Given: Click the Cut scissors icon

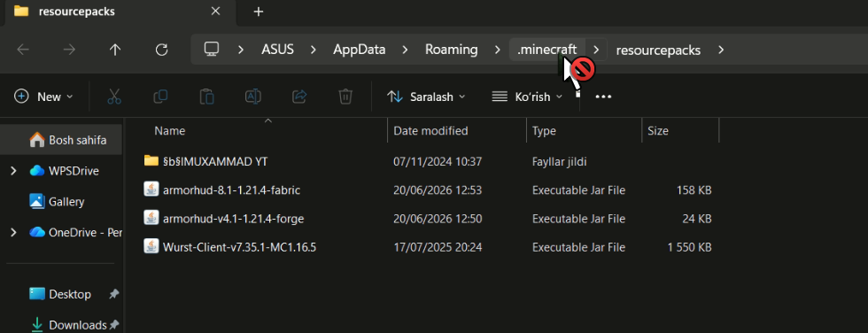Looking at the screenshot, I should click(114, 97).
